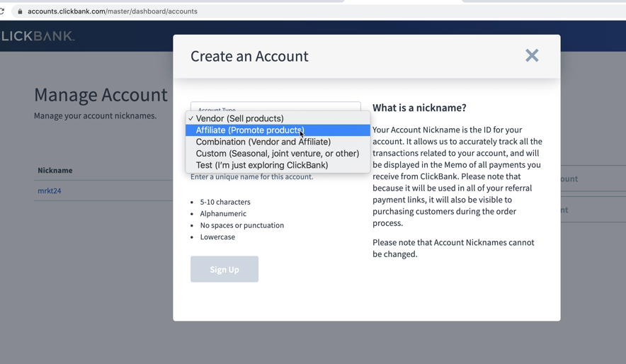Click the 'Account Nicknames cannot be changed' note
The width and height of the screenshot is (626, 364).
pos(453,249)
